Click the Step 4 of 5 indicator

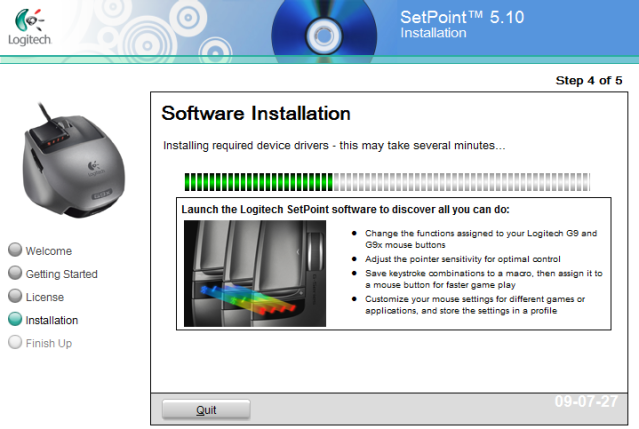coord(589,80)
